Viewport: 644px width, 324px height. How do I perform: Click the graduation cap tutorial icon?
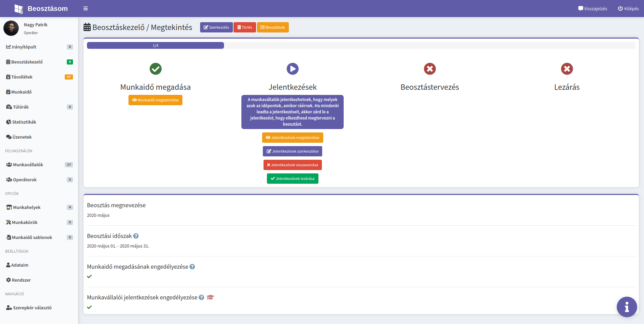coord(210,297)
